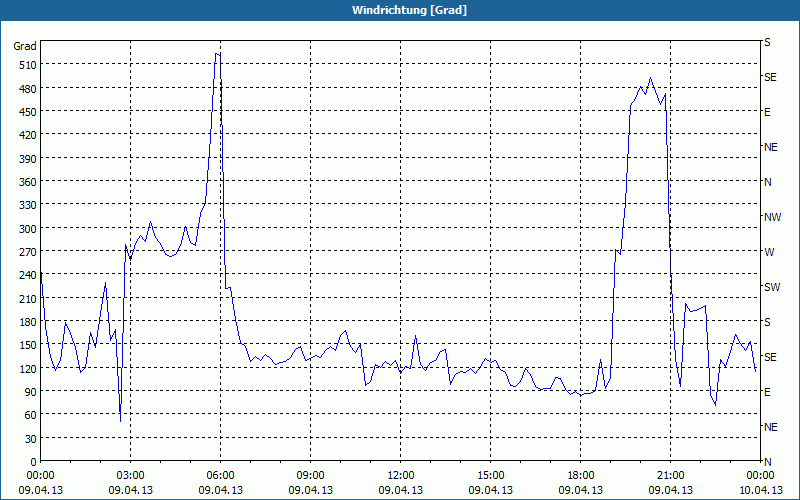Pick the 150 label on the left axis

click(28, 345)
